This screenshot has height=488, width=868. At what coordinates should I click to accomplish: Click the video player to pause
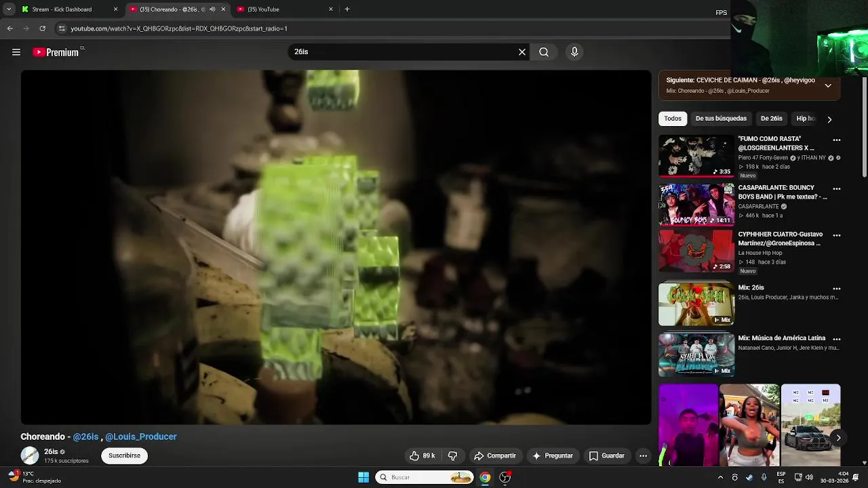point(336,247)
